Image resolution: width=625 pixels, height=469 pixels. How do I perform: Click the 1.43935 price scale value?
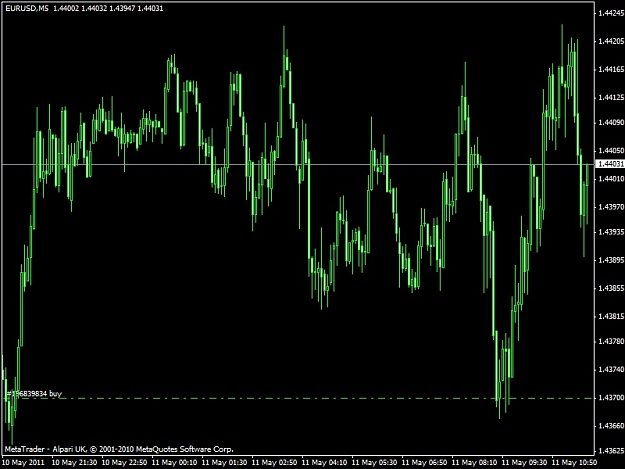(611, 232)
